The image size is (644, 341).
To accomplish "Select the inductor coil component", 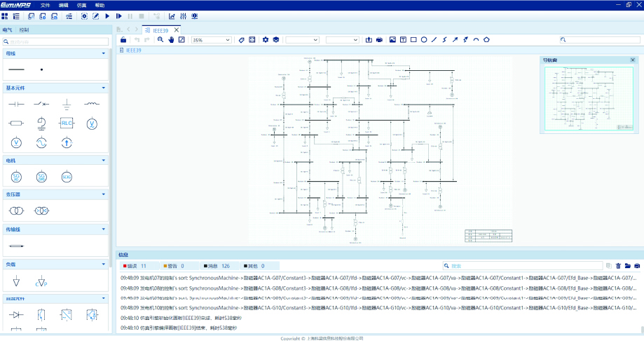I will point(92,104).
